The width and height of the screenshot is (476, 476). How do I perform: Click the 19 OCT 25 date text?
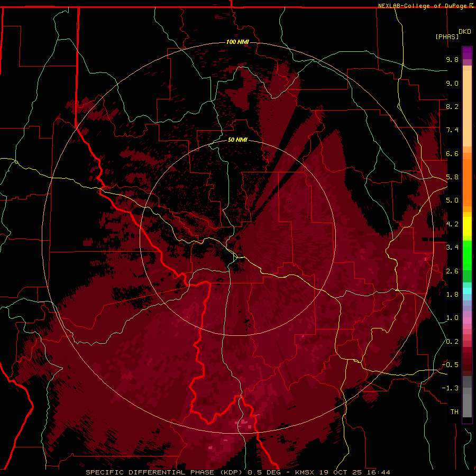point(342,472)
